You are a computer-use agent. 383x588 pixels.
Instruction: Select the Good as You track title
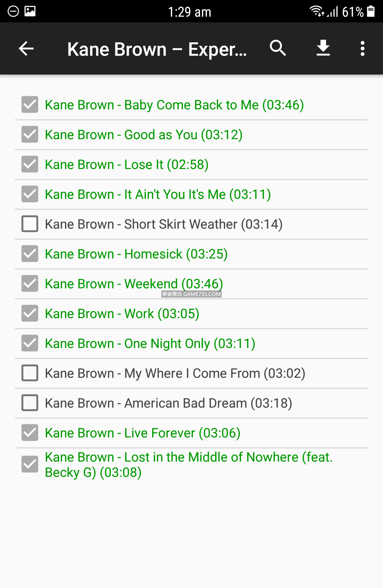click(x=144, y=135)
